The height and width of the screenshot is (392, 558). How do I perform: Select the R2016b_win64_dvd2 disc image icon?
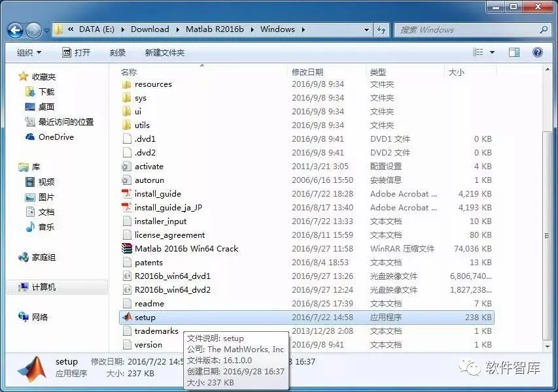pyautogui.click(x=126, y=289)
